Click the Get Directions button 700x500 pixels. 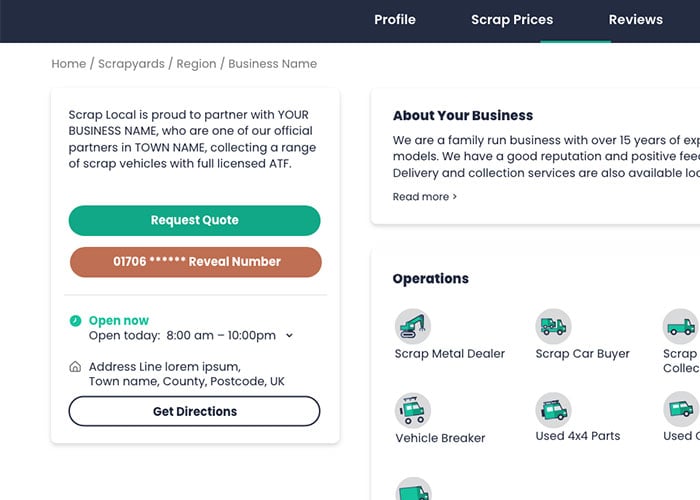point(195,411)
